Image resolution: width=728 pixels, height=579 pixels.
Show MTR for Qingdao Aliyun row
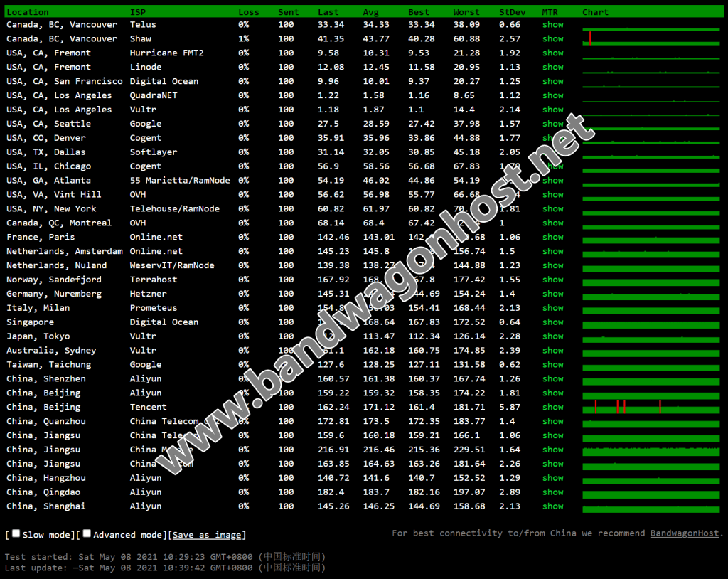(553, 492)
